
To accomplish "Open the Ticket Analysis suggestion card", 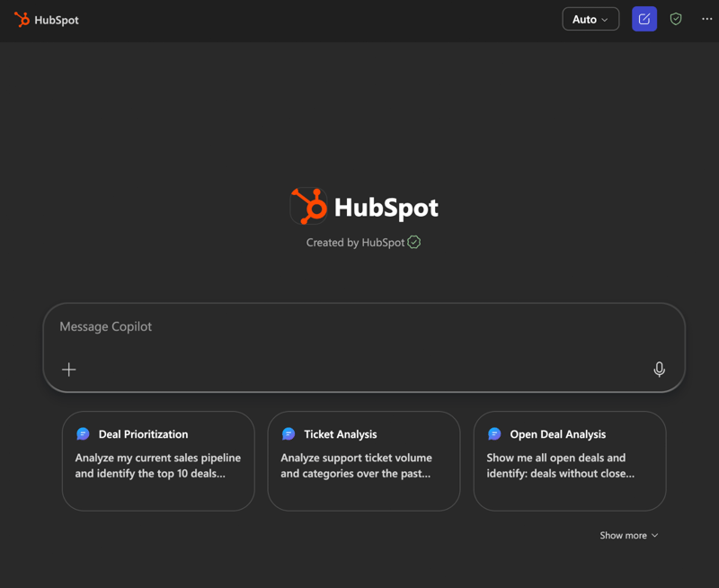I will [x=363, y=461].
